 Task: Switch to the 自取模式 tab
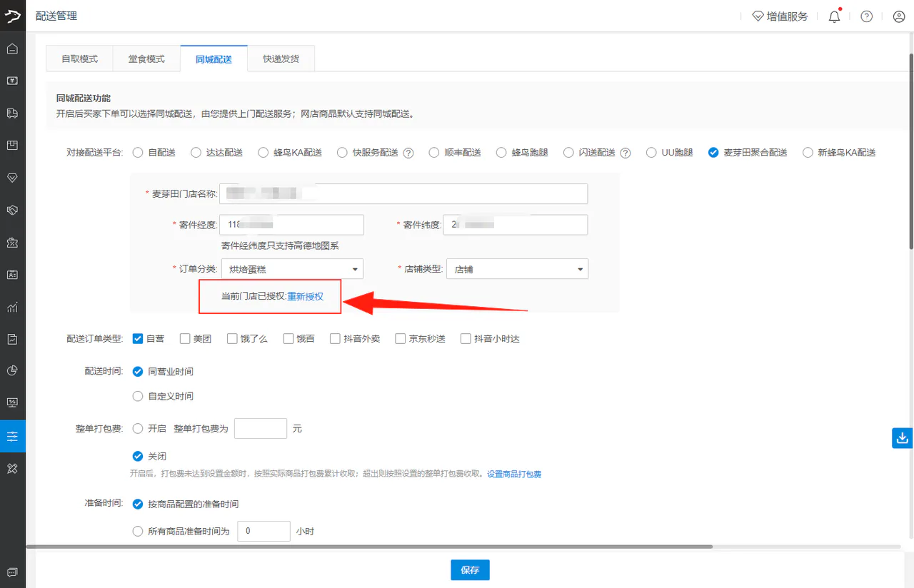pos(79,59)
